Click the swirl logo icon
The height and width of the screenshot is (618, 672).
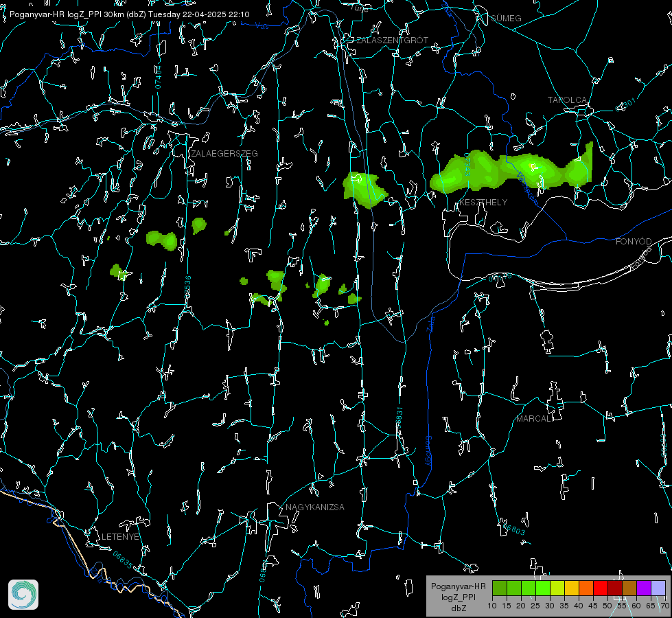coord(23,595)
